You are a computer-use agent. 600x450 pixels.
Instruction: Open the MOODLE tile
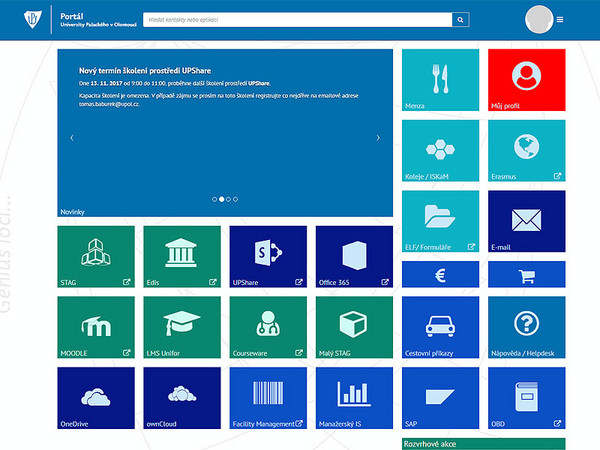pyautogui.click(x=96, y=327)
